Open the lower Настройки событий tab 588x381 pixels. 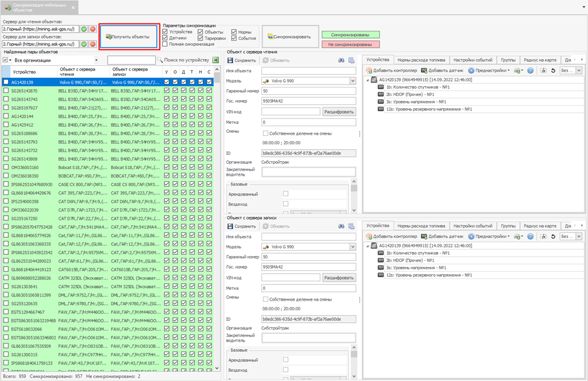click(x=473, y=225)
